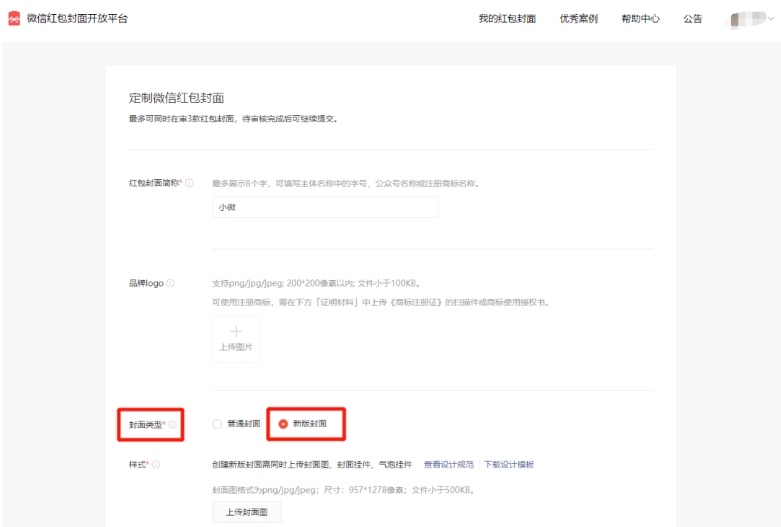Click the info icon beside 红包封面简称
Viewport: 781px width, 527px height.
click(189, 183)
